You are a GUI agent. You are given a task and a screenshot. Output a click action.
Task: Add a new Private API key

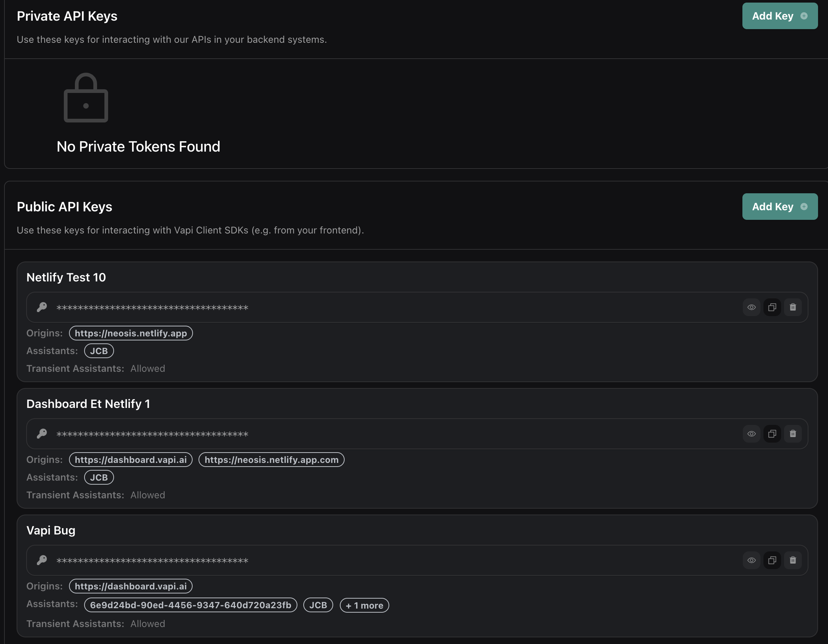(x=779, y=16)
